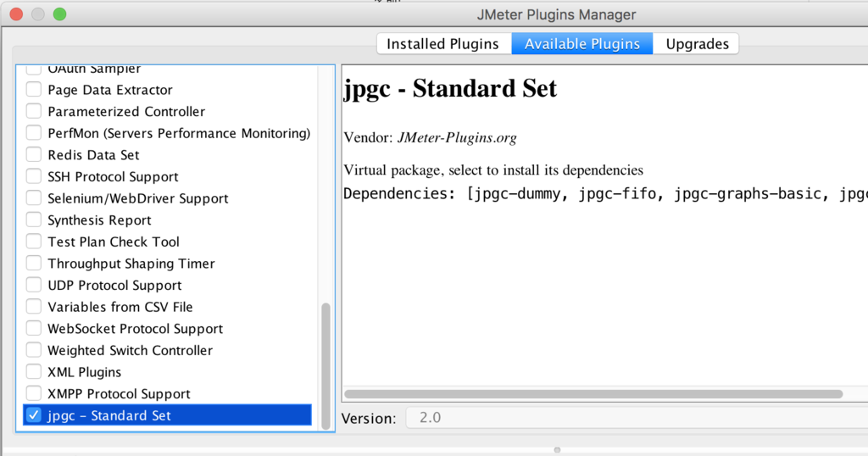Click the highlighted jpgc - Standard Set label
The height and width of the screenshot is (456, 868).
tap(109, 415)
